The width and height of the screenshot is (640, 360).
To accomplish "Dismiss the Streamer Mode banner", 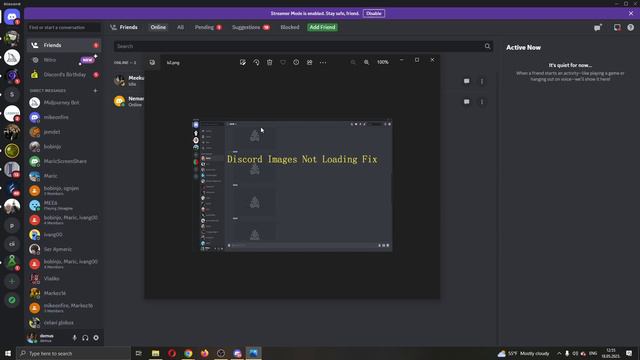I will coord(631,13).
